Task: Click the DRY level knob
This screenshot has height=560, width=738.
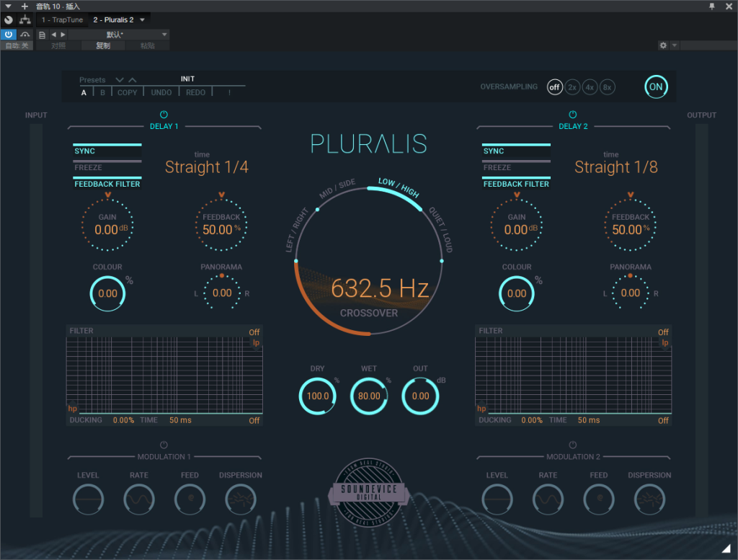Action: pyautogui.click(x=318, y=396)
